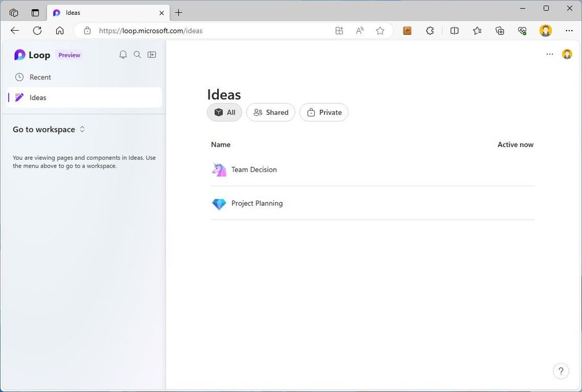
Task: Open your Loop profile avatar
Action: coord(567,53)
